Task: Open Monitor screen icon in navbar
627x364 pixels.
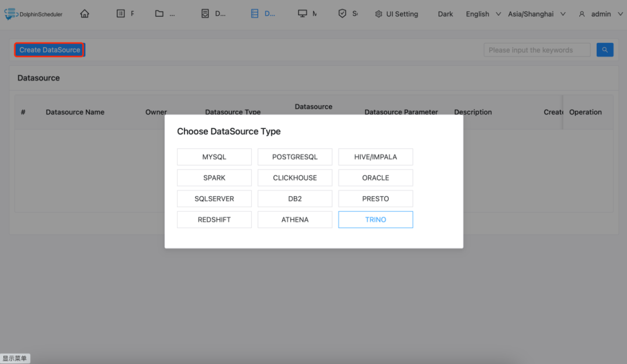Action: [302, 14]
